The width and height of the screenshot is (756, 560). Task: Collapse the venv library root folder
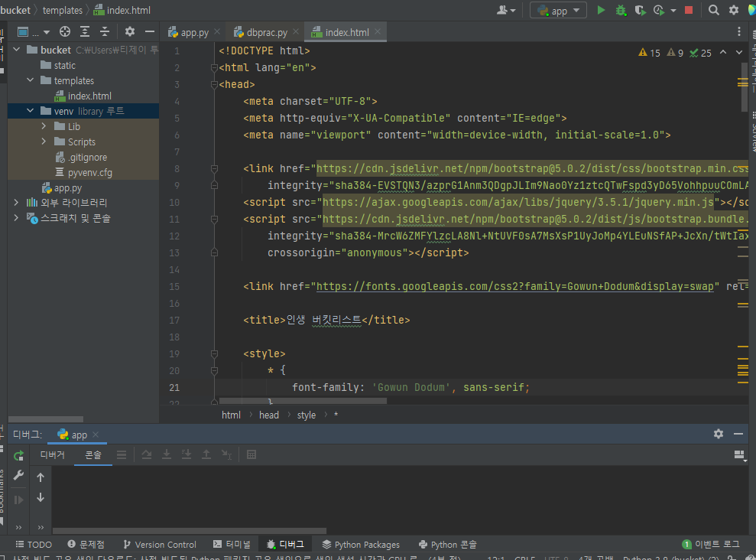30,111
